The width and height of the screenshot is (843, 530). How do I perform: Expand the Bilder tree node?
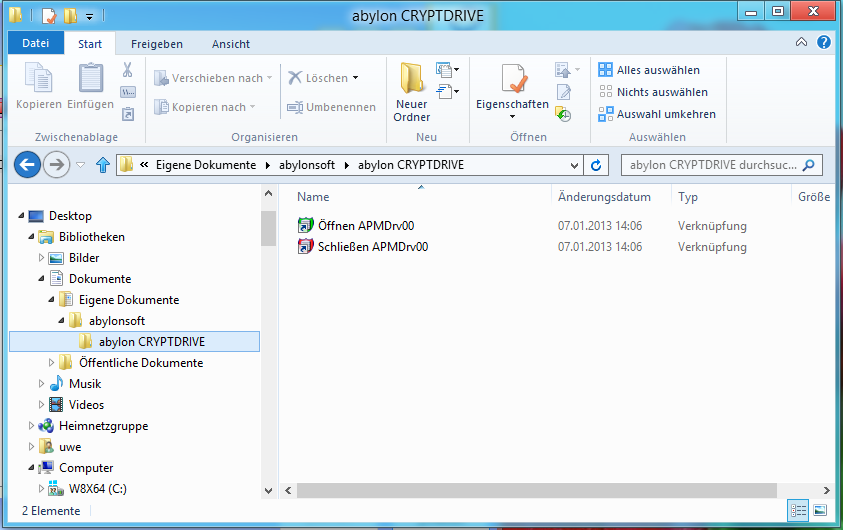pos(41,257)
